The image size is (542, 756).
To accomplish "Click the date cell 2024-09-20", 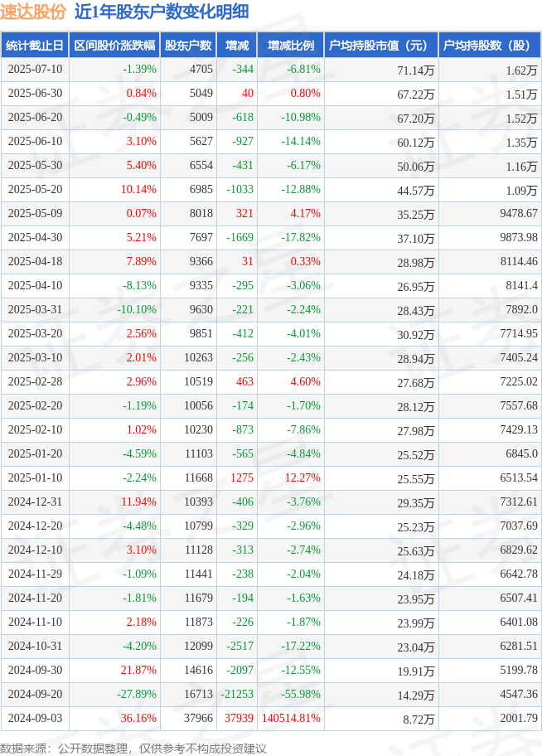I will [35, 694].
